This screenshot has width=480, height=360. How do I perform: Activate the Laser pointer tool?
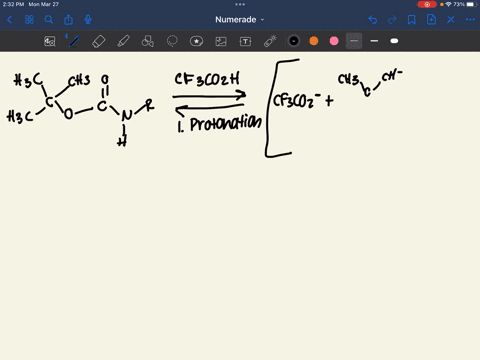tap(270, 41)
